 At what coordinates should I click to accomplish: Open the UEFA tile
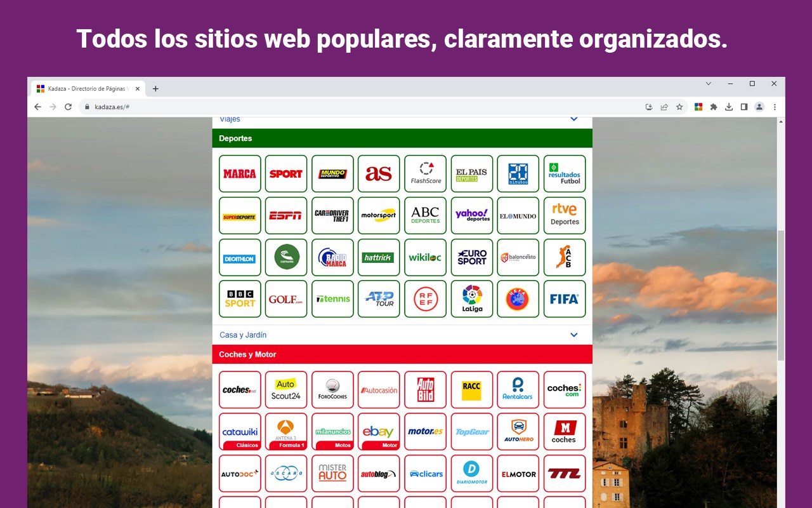click(x=518, y=299)
